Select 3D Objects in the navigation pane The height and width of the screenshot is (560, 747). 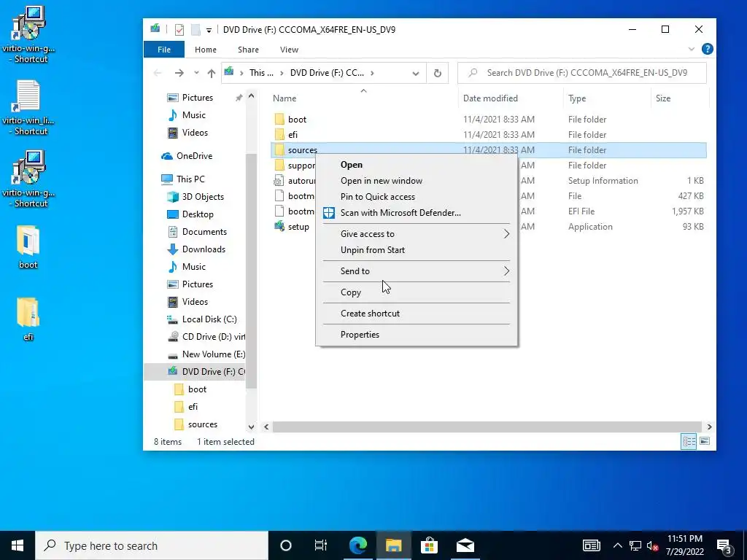pos(203,197)
